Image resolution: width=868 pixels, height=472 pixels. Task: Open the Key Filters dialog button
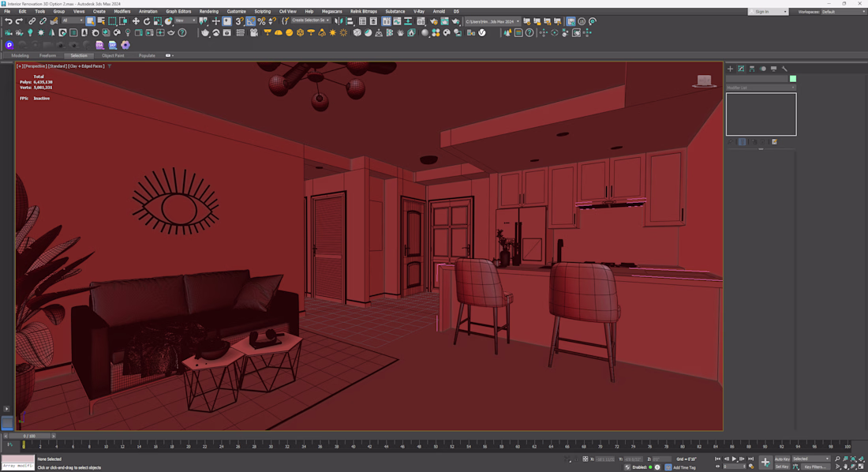(815, 466)
